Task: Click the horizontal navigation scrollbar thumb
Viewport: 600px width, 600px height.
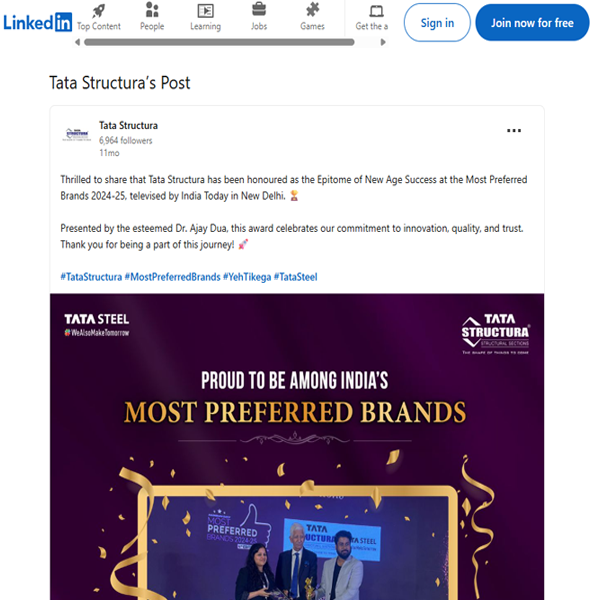Action: [219, 42]
